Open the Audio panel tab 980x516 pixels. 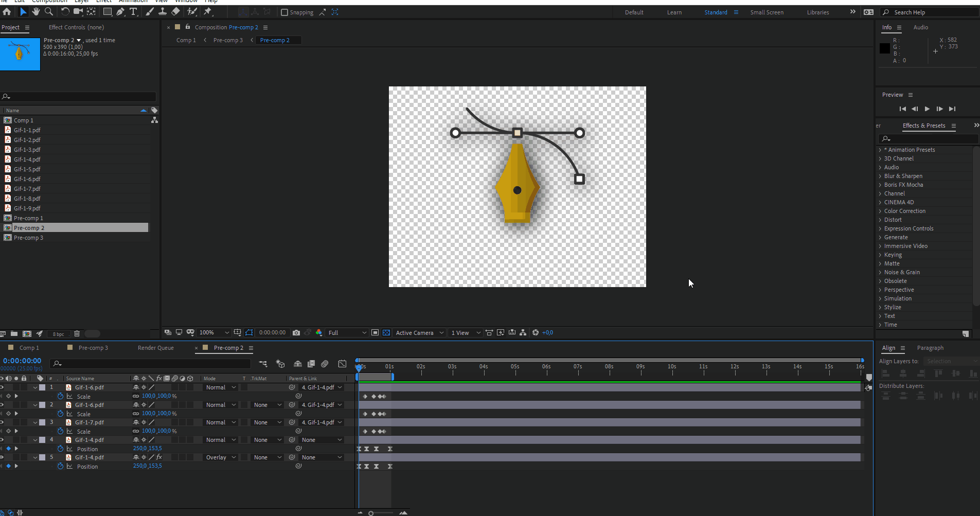click(921, 27)
